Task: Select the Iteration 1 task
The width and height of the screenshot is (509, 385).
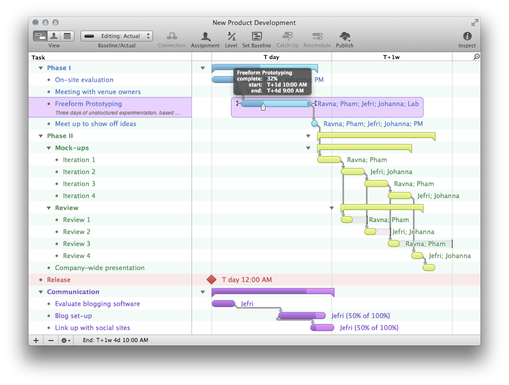Action: tap(79, 160)
